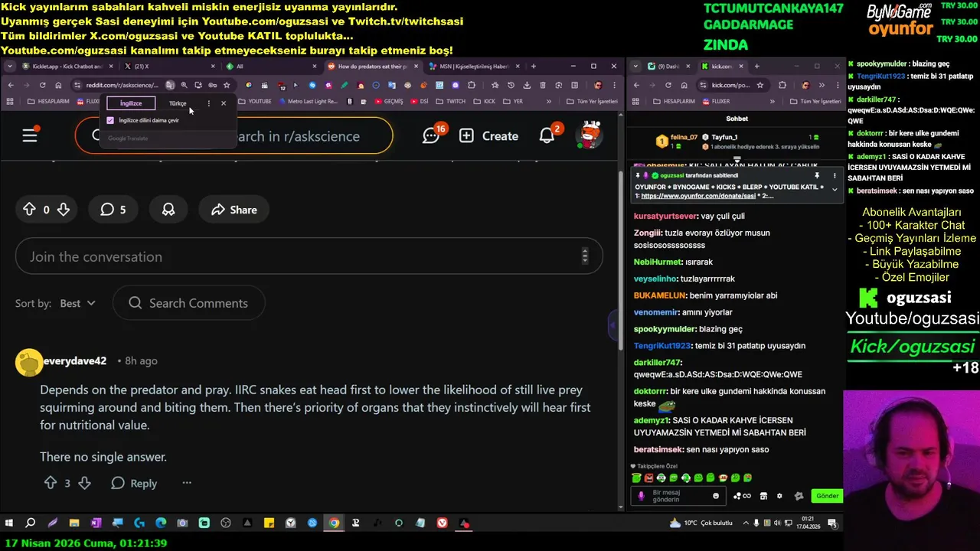Select Türkçe in Google Translate popup
980x551 pixels.
pyautogui.click(x=178, y=103)
